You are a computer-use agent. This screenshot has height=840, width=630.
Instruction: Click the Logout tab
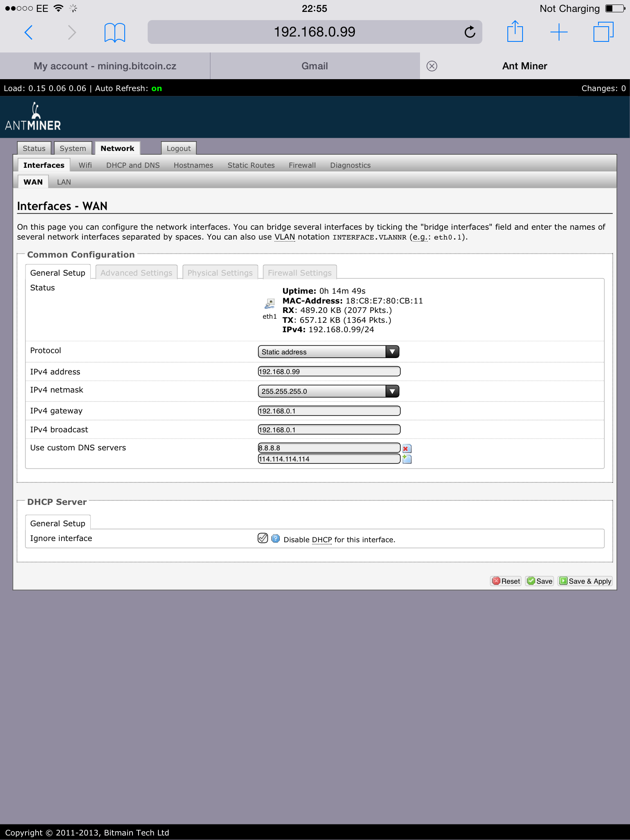[179, 148]
